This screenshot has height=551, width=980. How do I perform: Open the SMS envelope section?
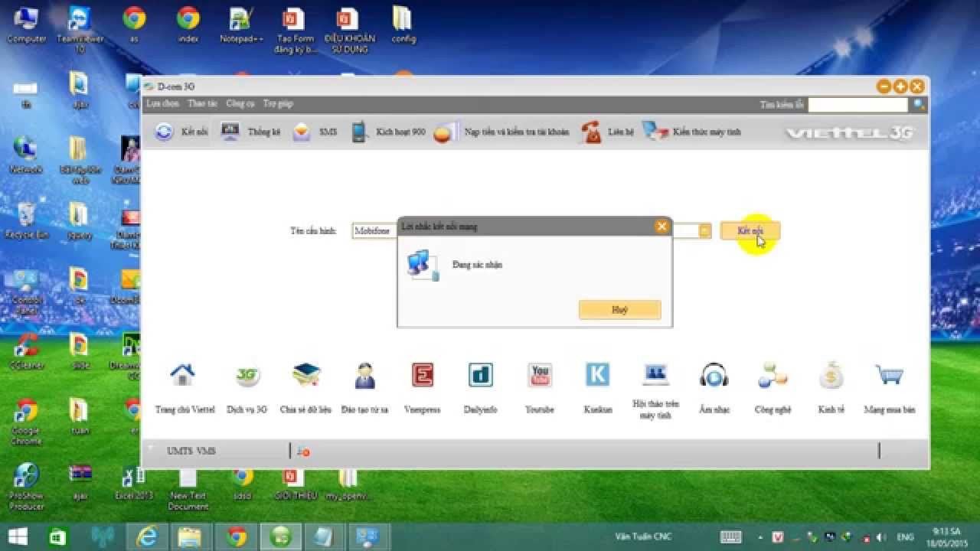tap(314, 132)
